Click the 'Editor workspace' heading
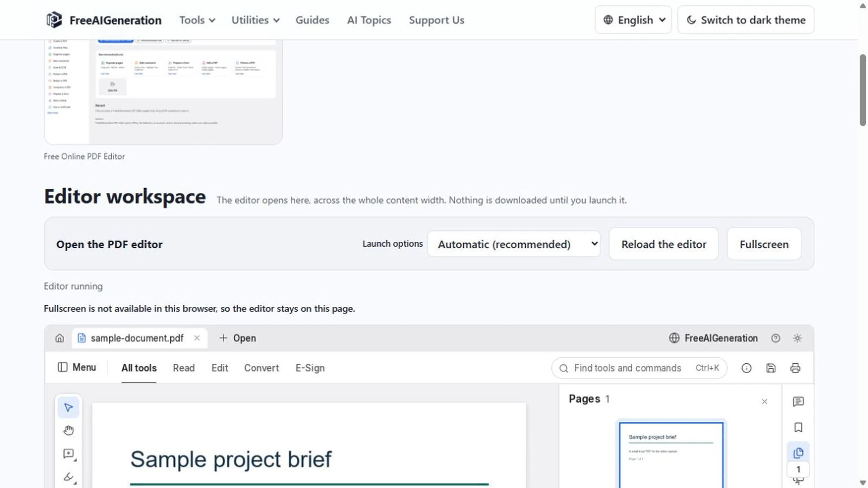This screenshot has width=868, height=488. pyautogui.click(x=125, y=197)
